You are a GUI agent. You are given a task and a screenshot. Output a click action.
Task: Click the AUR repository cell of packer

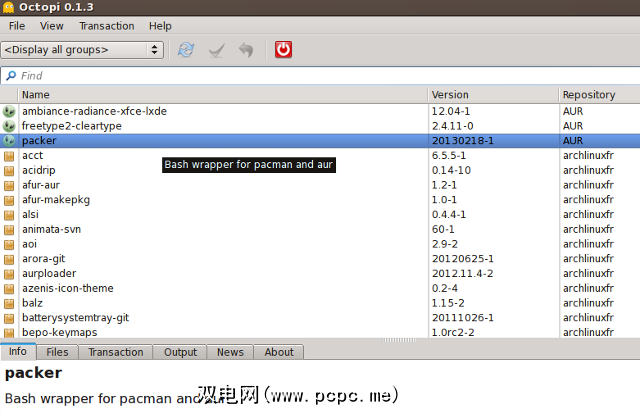pyautogui.click(x=573, y=141)
